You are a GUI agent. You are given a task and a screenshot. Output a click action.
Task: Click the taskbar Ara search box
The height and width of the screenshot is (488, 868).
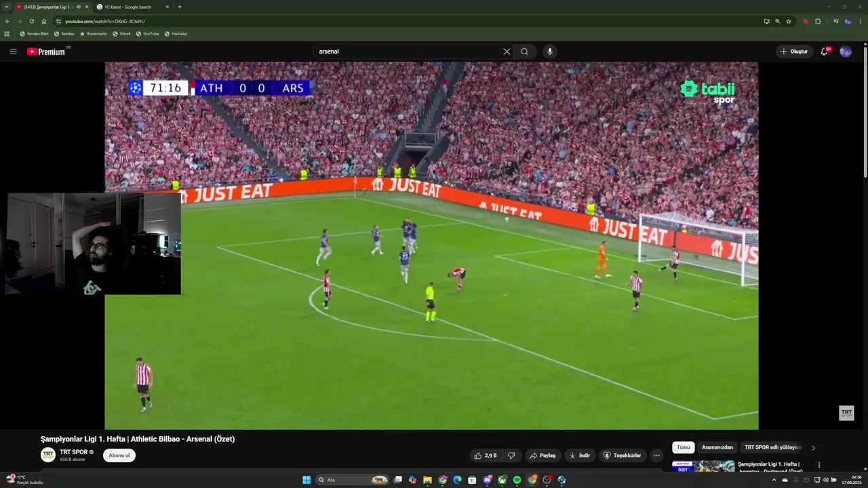[x=353, y=480]
